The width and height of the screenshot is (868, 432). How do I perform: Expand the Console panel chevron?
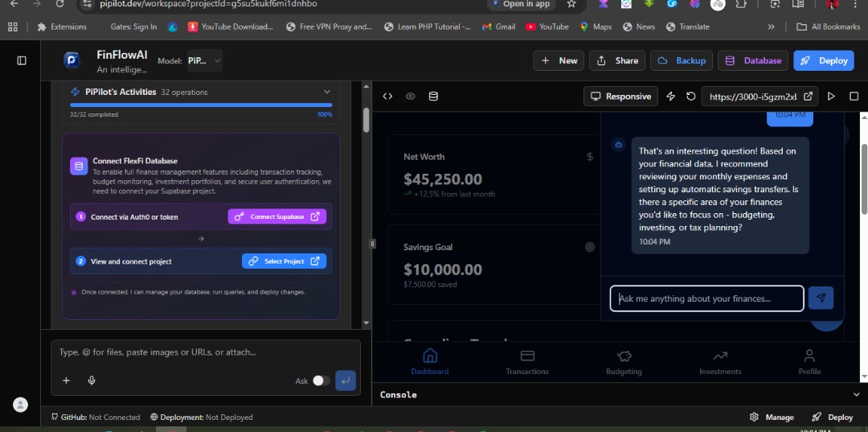(x=856, y=395)
